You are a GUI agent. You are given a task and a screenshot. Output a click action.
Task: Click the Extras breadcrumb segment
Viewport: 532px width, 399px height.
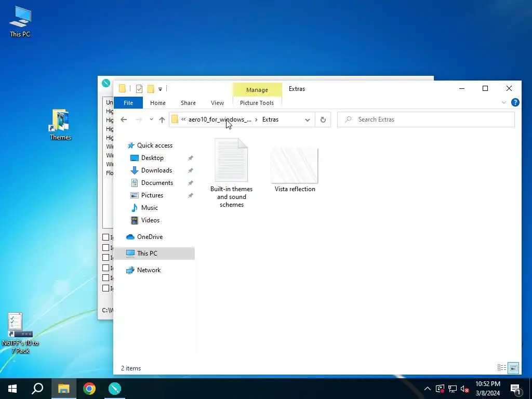coord(270,119)
